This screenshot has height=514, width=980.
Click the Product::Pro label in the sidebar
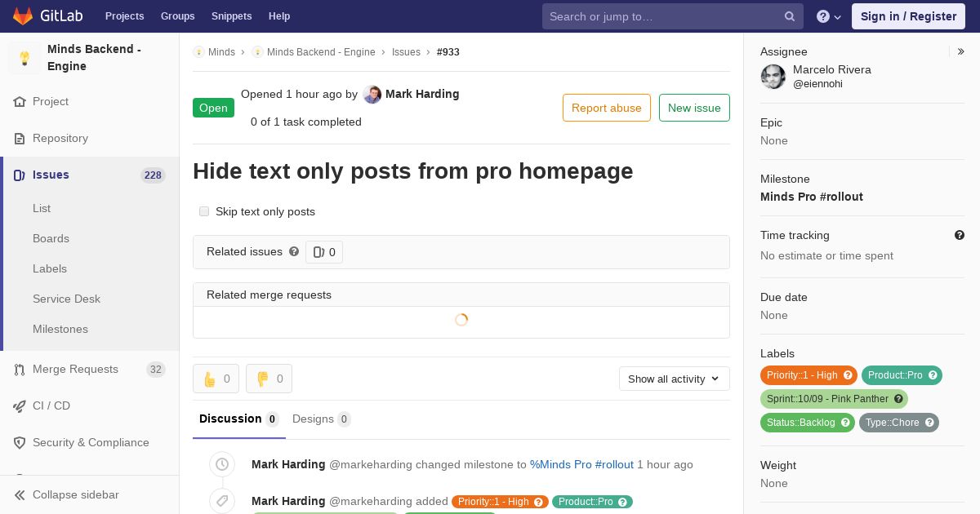pos(895,375)
